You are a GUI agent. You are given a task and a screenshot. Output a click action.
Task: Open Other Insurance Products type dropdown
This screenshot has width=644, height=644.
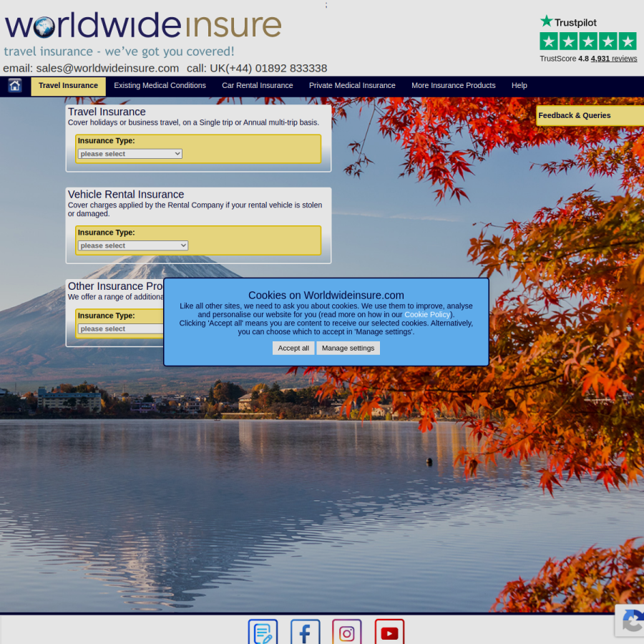click(x=120, y=328)
